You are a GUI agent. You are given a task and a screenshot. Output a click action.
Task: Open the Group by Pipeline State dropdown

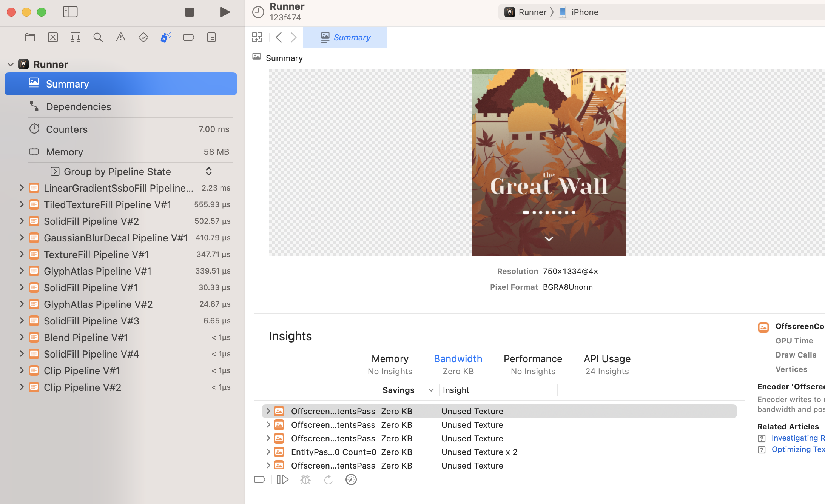point(208,172)
